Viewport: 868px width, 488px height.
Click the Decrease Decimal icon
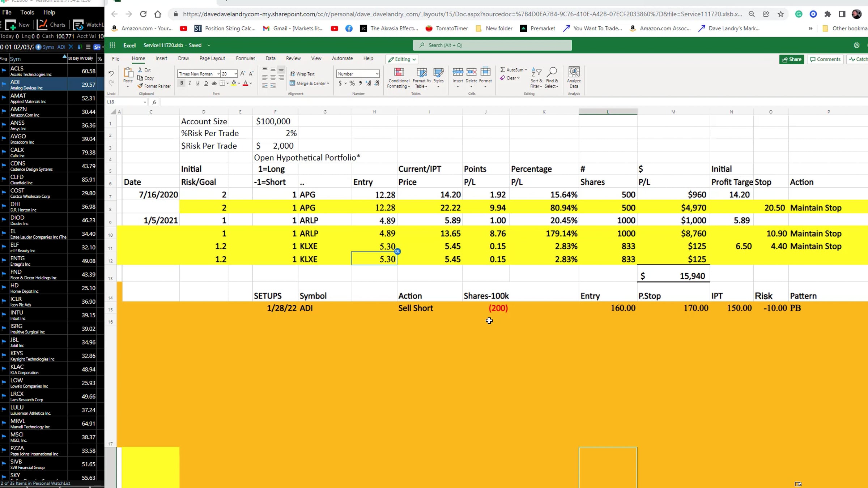coord(377,83)
